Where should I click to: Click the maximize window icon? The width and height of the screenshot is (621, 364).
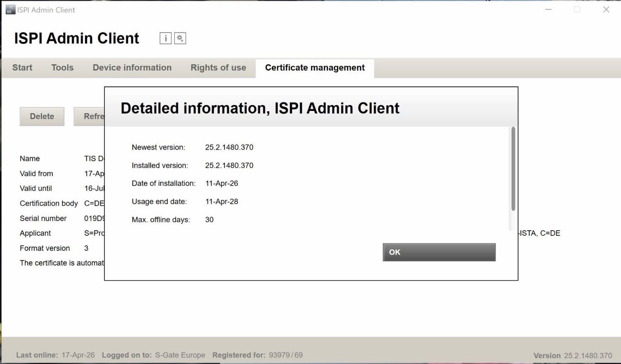(577, 10)
